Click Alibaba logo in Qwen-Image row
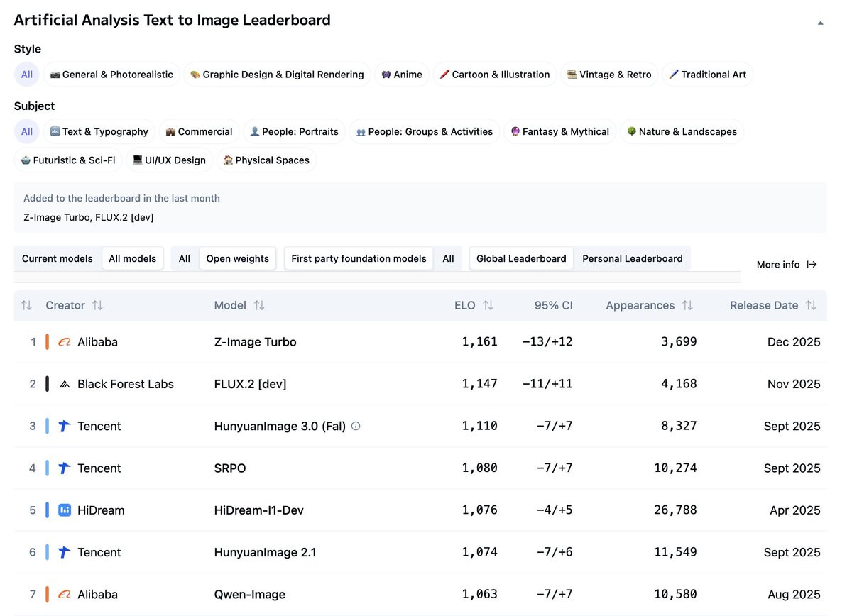This screenshot has width=852, height=616. tap(65, 594)
